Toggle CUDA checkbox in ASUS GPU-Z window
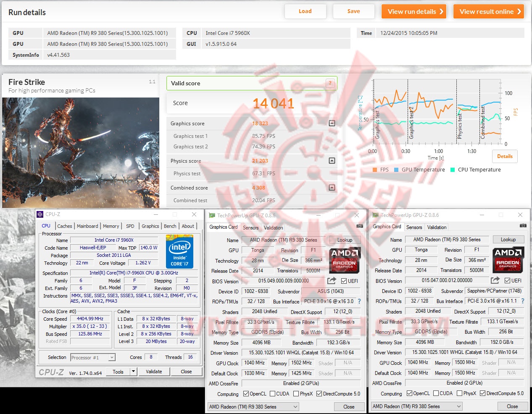 tap(273, 394)
